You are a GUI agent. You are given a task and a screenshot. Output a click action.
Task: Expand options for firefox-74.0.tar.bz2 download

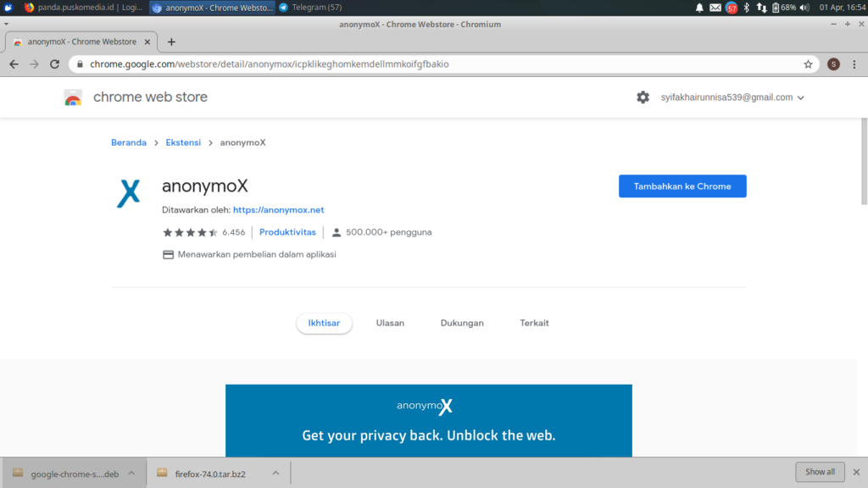click(275, 473)
